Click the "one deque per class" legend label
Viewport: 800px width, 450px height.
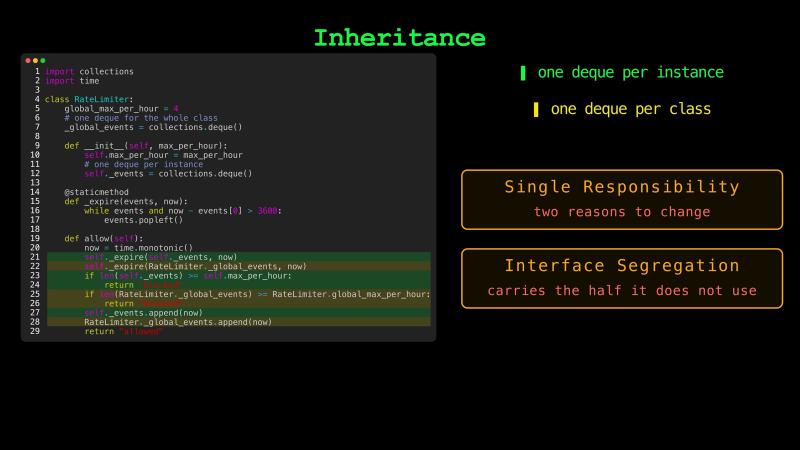point(631,109)
